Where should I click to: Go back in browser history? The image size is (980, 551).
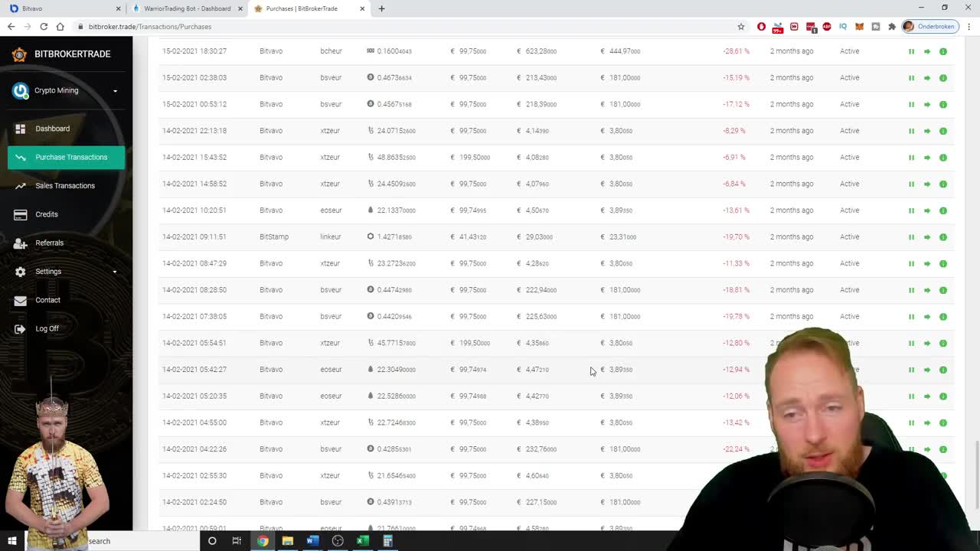(11, 26)
